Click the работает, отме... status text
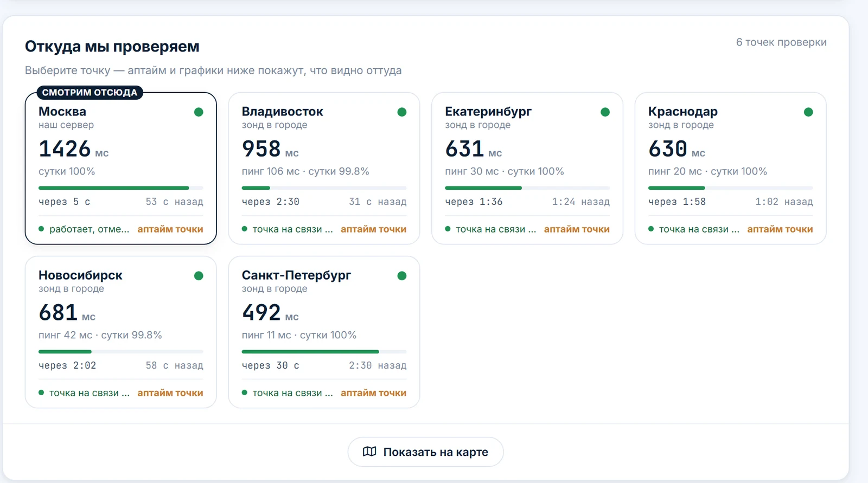The width and height of the screenshot is (868, 483). 90,229
